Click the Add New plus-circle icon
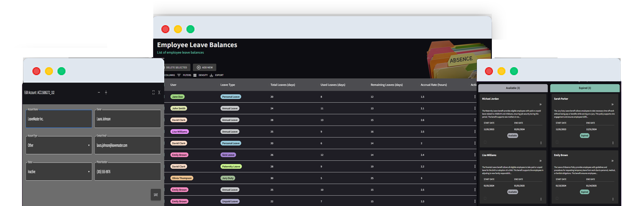The image size is (644, 206). coord(199,67)
